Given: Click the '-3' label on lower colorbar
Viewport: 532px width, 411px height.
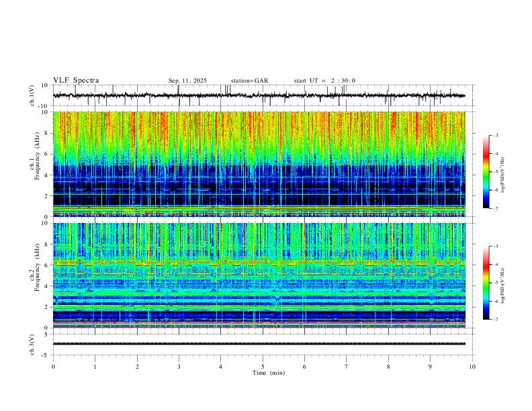Looking at the screenshot, I should pyautogui.click(x=496, y=246).
